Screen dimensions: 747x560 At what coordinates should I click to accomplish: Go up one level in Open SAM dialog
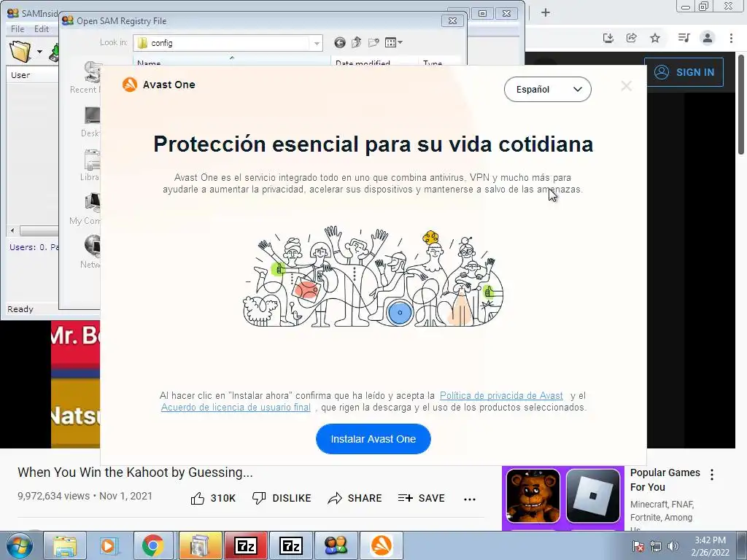point(356,42)
